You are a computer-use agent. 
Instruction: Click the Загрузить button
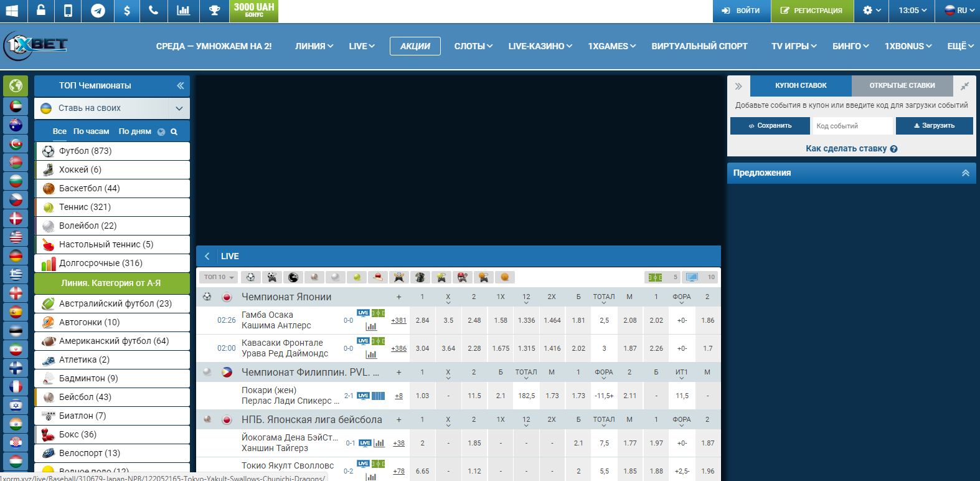pos(934,126)
